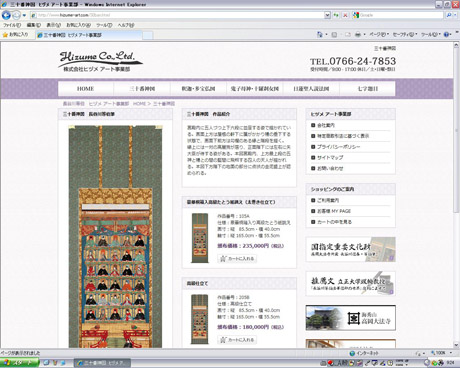This screenshot has height=368, width=460.
Task: Click the Refresh page icon
Action: (336, 15)
